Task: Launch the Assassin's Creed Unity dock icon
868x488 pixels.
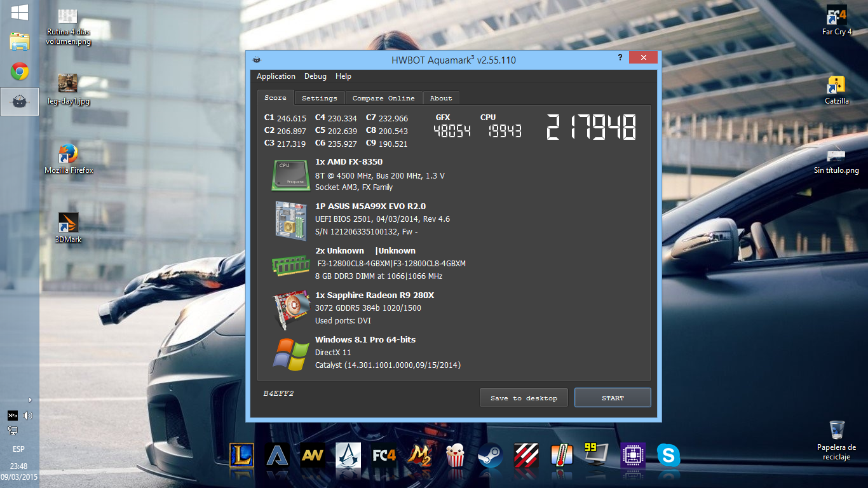Action: [348, 456]
